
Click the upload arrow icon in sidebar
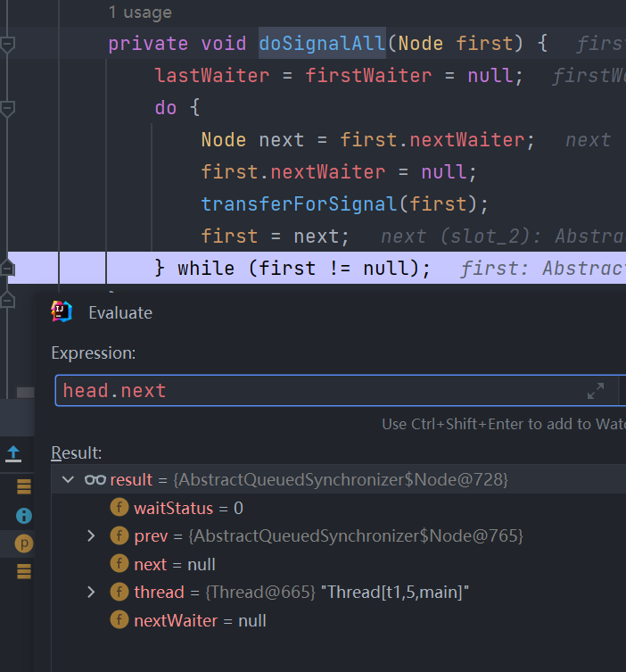pos(13,453)
